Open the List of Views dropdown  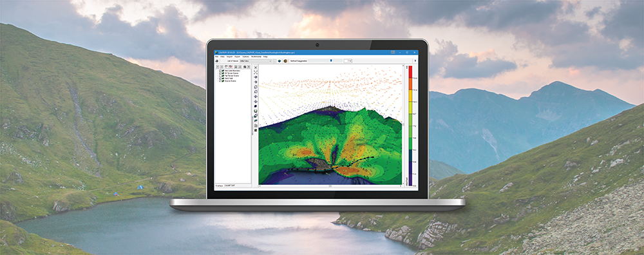coord(256,61)
